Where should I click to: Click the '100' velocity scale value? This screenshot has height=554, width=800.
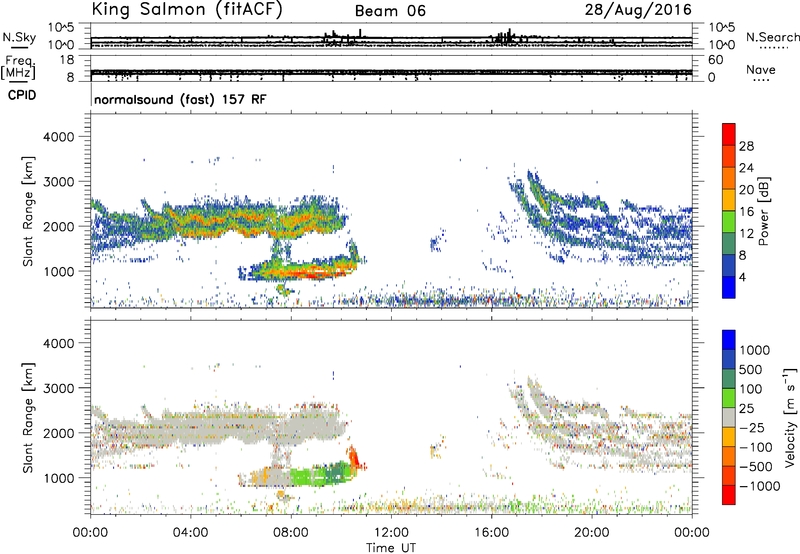click(751, 389)
